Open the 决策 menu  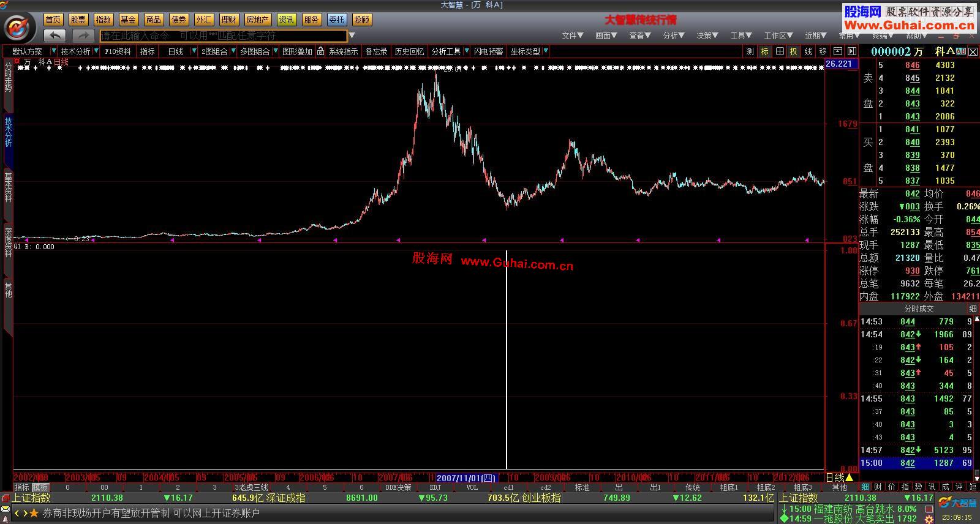coord(707,36)
